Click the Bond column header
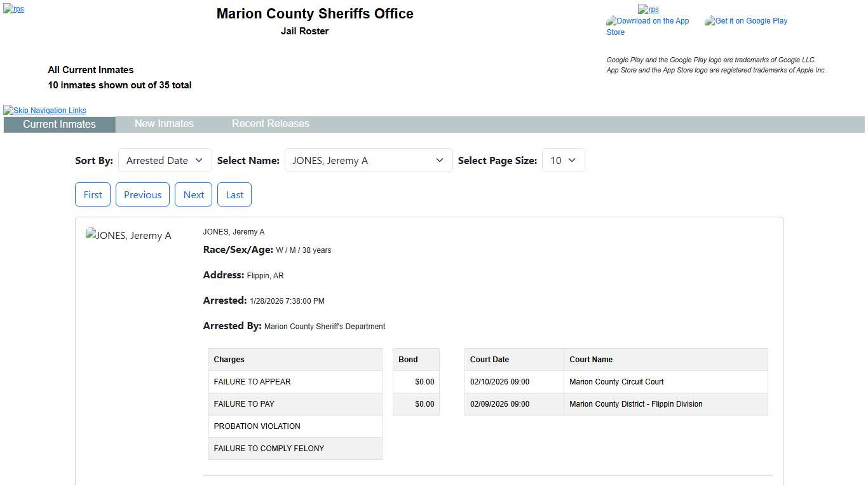 416,360
